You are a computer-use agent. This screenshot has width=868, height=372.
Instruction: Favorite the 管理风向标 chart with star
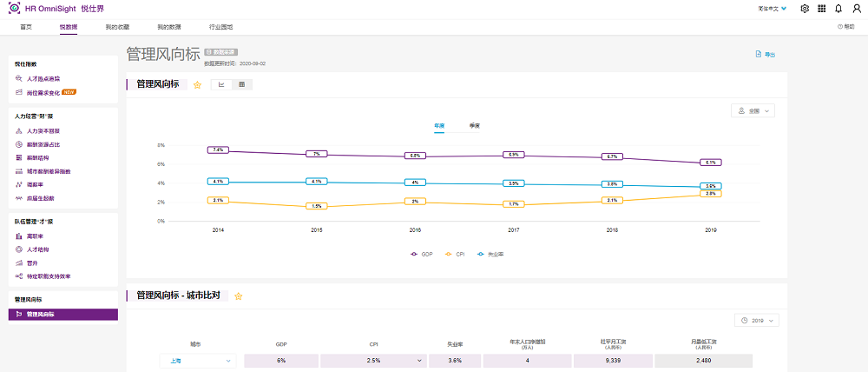(197, 85)
